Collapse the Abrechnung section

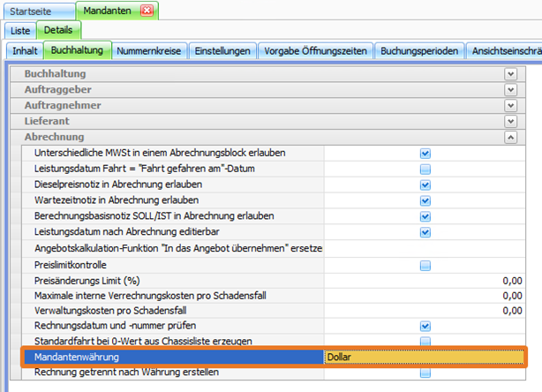tap(510, 138)
